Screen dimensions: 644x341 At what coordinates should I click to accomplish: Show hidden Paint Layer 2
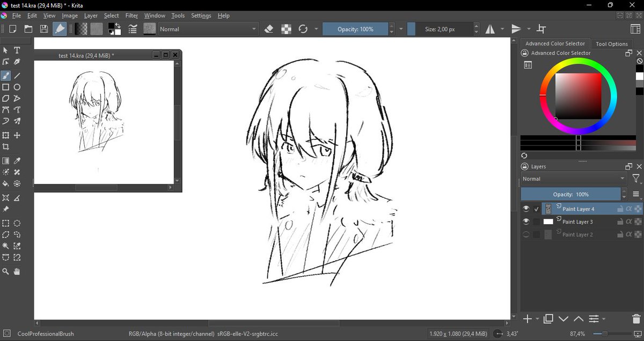(x=526, y=234)
